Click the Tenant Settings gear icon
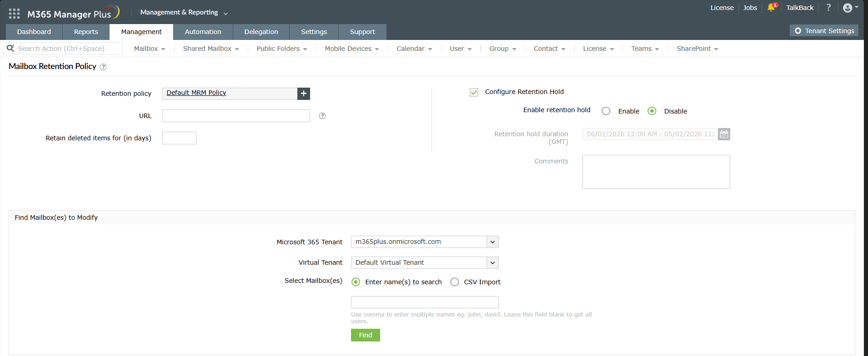The height and width of the screenshot is (356, 868). click(798, 31)
